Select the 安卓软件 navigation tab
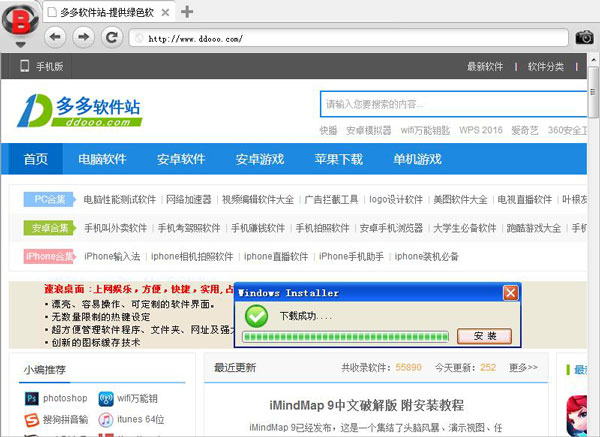Viewport: 600px width, 437px height. [x=181, y=159]
